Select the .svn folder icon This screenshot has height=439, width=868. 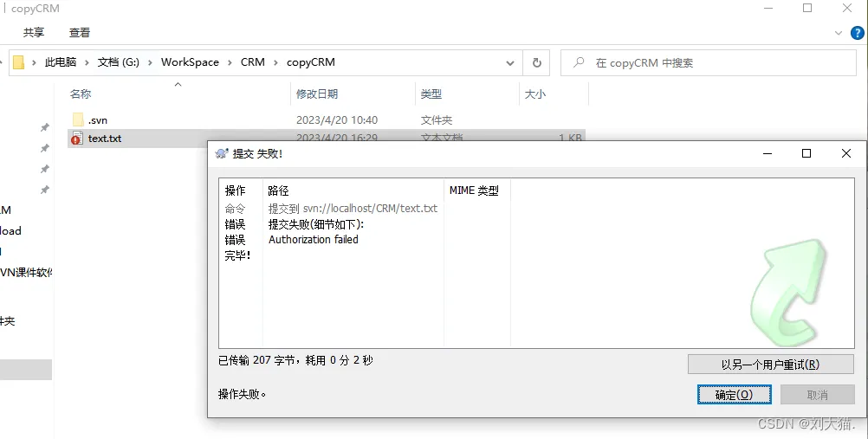pos(78,119)
